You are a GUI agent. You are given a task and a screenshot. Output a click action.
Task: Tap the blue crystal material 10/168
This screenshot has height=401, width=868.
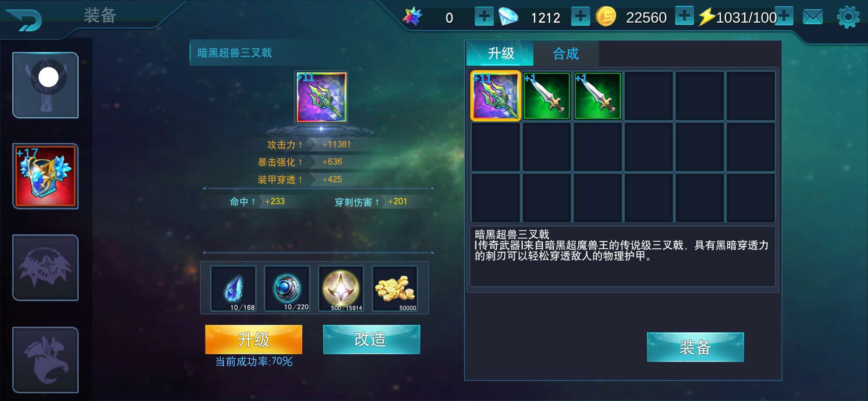tap(233, 288)
